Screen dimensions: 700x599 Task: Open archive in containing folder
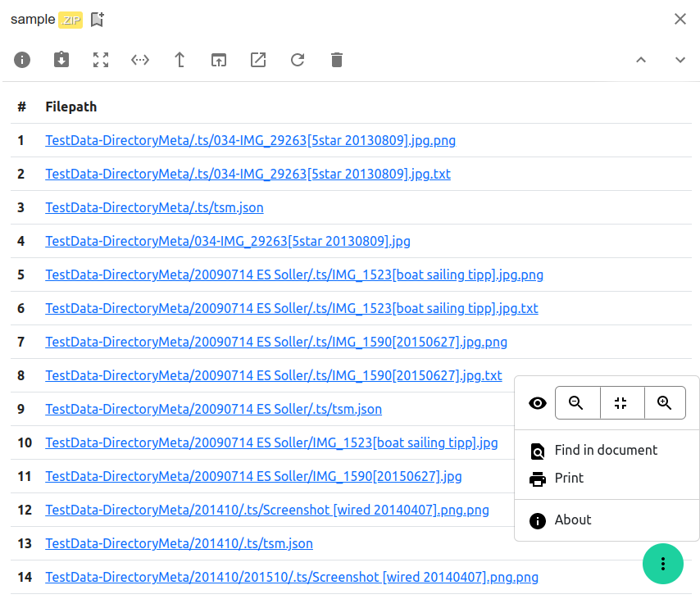pos(218,60)
